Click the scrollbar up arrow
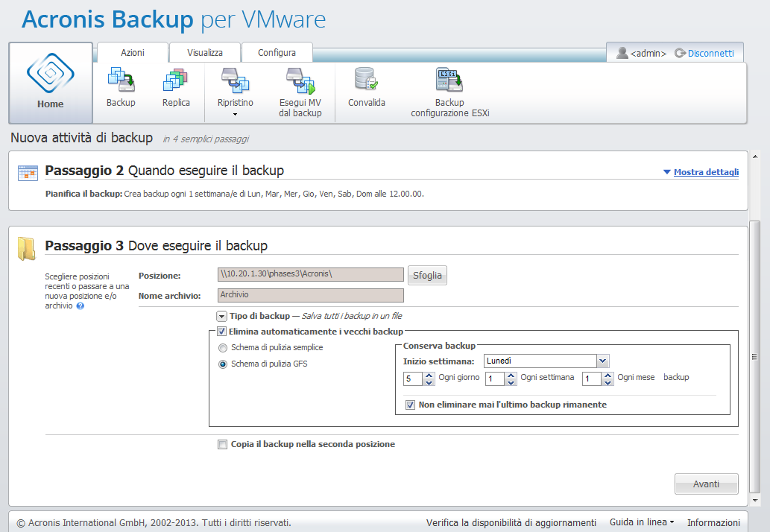The height and width of the screenshot is (532, 770). click(755, 156)
